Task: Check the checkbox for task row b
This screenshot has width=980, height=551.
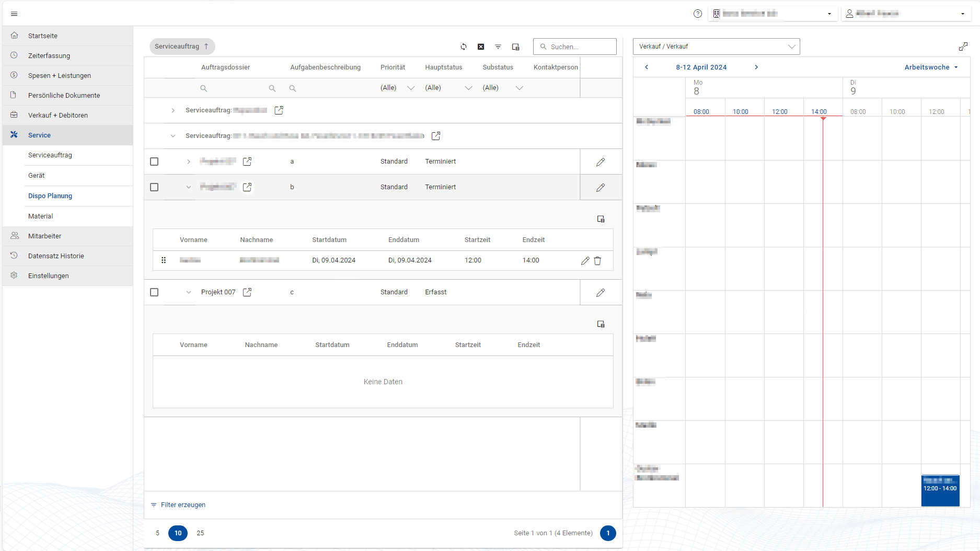Action: click(x=154, y=187)
